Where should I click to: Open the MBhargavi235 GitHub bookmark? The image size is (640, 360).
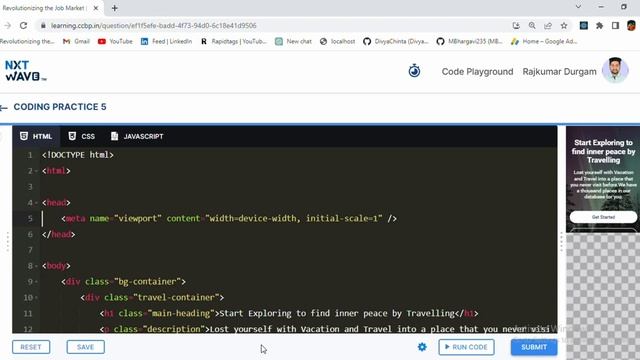(469, 41)
